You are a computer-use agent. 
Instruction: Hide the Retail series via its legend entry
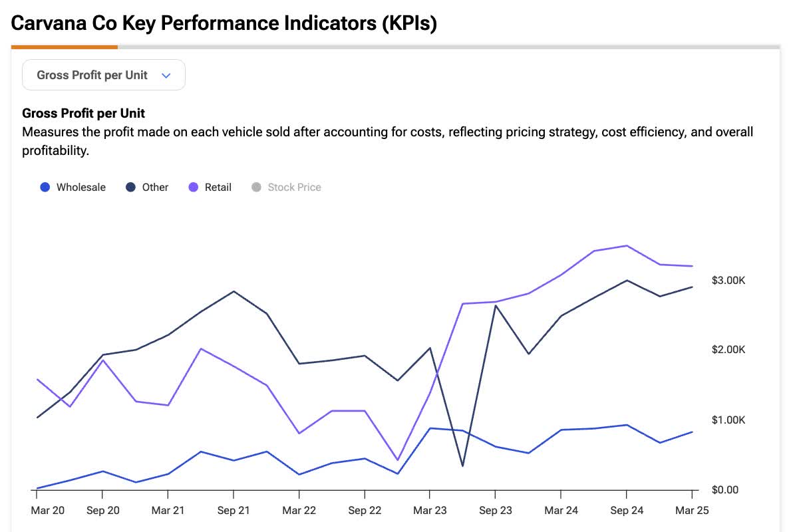pyautogui.click(x=212, y=187)
